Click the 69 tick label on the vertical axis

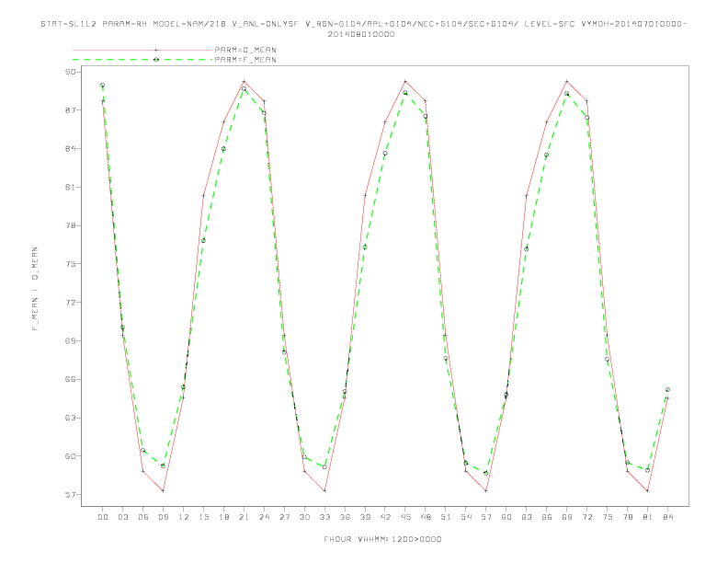pyautogui.click(x=70, y=341)
